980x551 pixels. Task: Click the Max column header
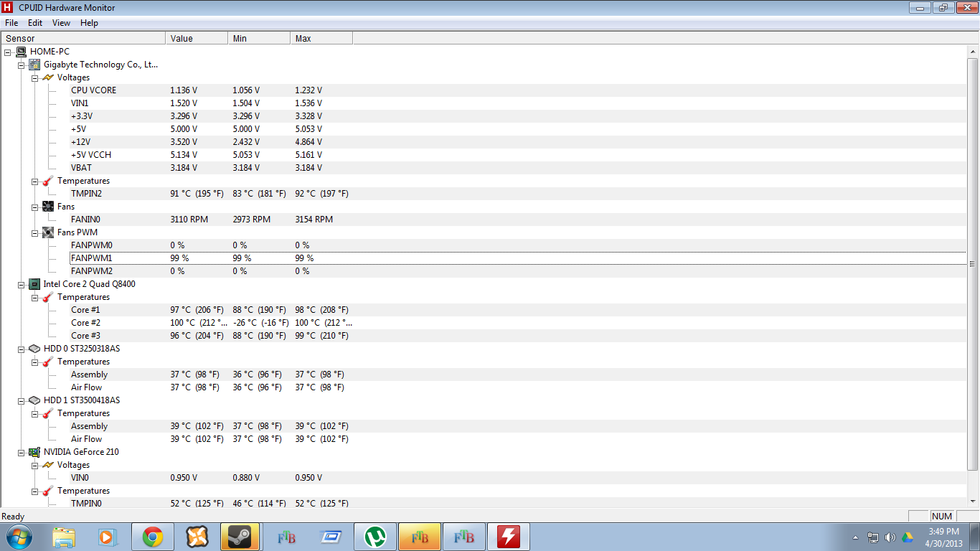(321, 38)
